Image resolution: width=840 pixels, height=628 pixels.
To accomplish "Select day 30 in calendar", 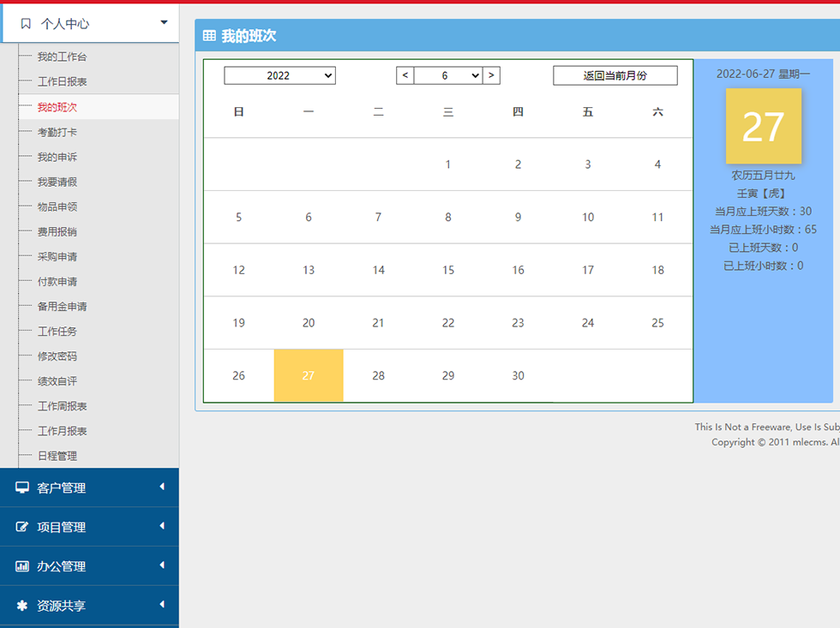I will click(x=518, y=375).
